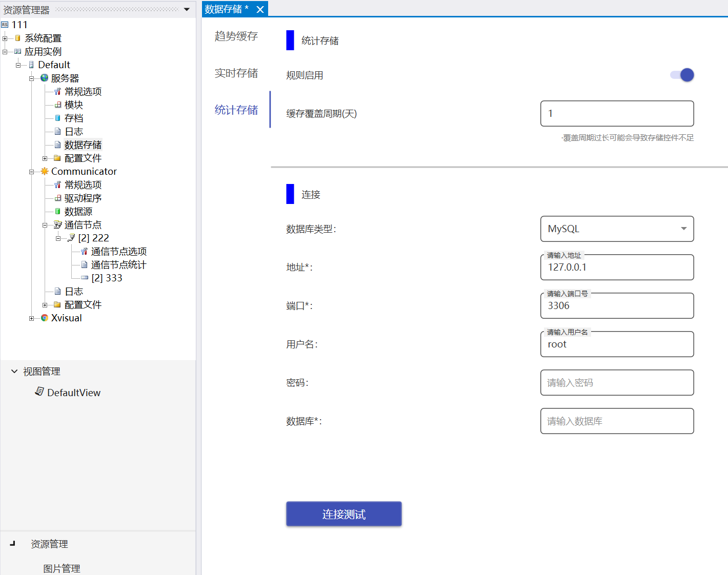Screen dimensions: 728x575
Task: Expand the 系统配置 tree node
Action: point(5,38)
